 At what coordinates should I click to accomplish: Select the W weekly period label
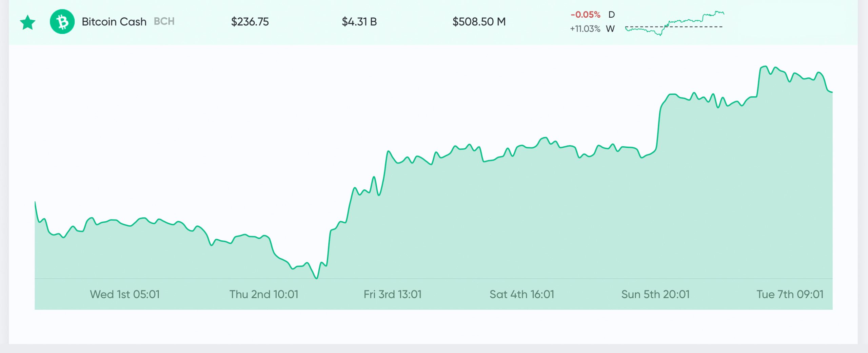pos(610,29)
